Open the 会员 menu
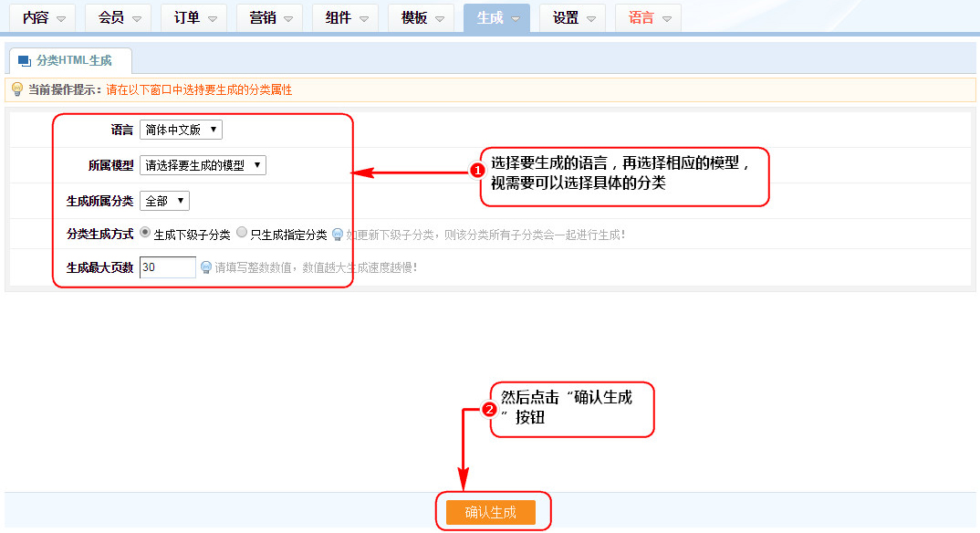 tap(119, 17)
